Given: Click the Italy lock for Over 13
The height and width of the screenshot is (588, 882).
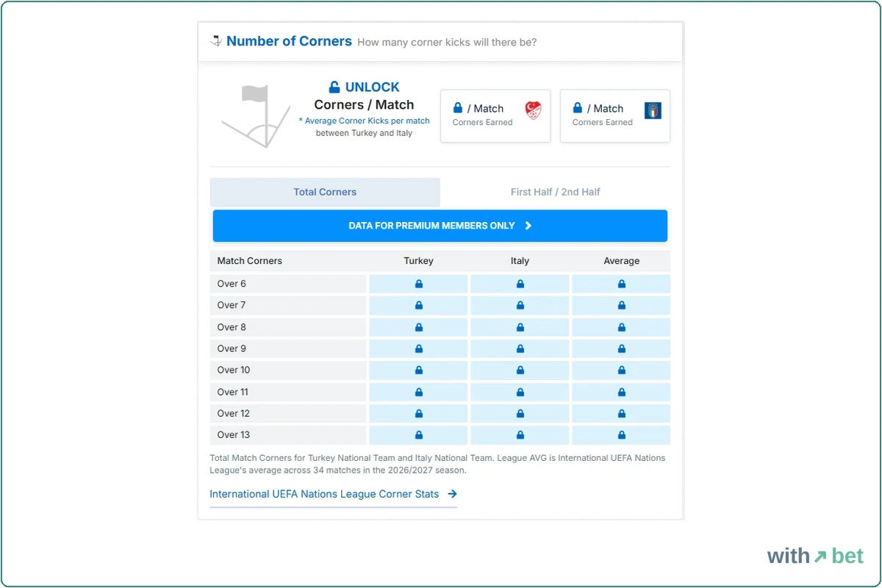Looking at the screenshot, I should pos(520,434).
